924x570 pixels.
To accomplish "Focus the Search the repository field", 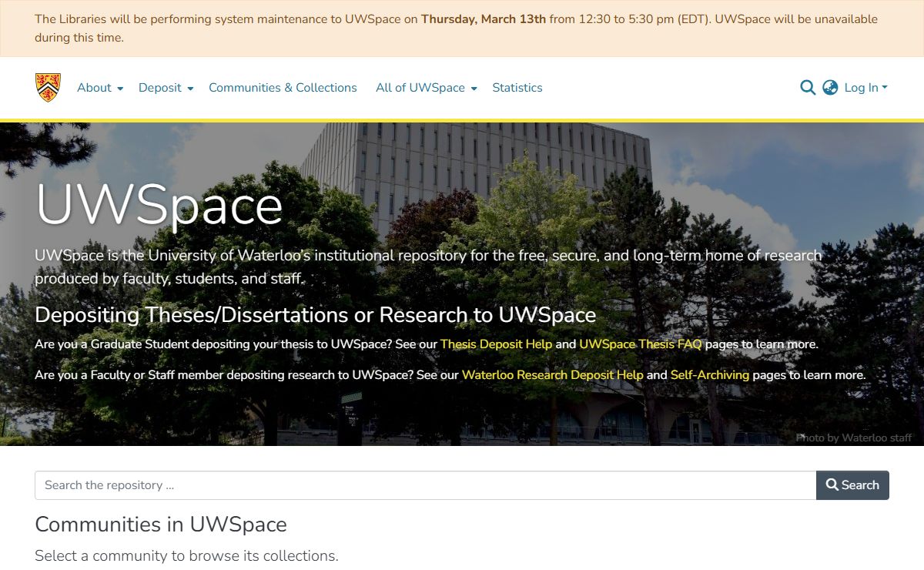I will [425, 485].
